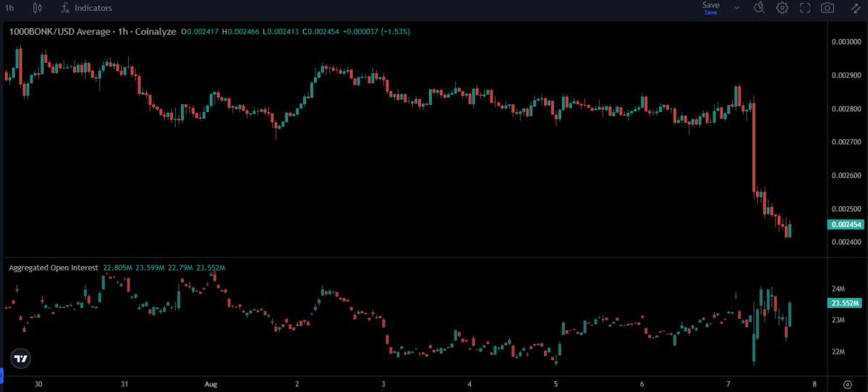Expand the Save dropdown arrow
Screen dimensions: 868x392
(737, 8)
